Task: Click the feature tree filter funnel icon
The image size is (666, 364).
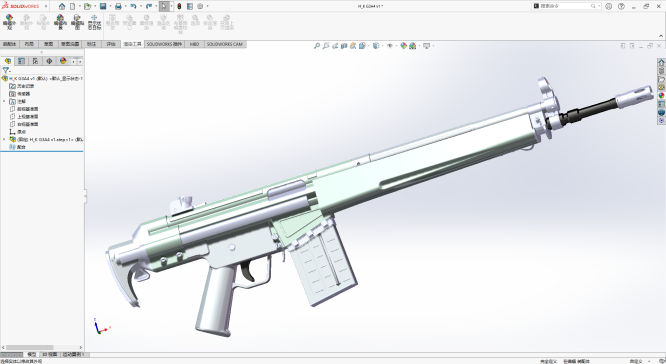Action: coord(6,71)
